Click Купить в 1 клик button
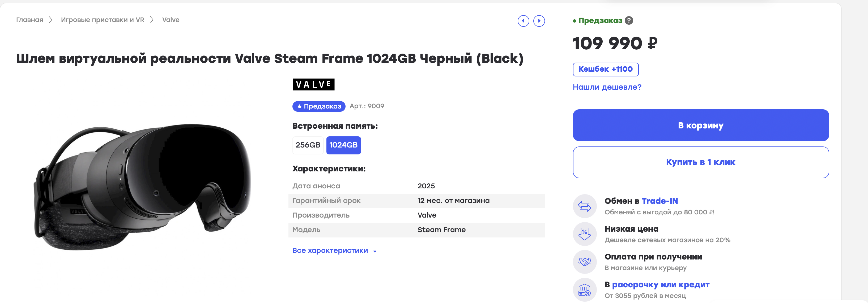This screenshot has height=303, width=868. tap(700, 162)
